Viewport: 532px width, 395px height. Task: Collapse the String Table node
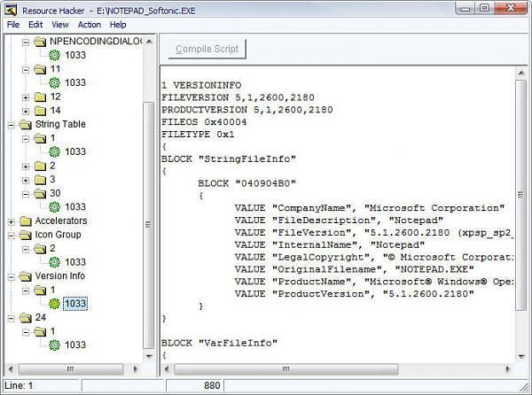click(x=12, y=126)
